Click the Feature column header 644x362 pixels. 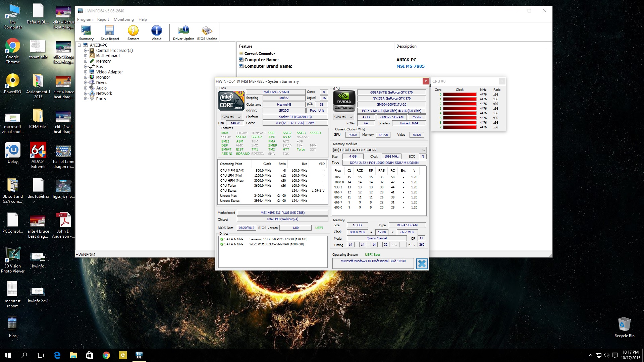click(x=315, y=46)
